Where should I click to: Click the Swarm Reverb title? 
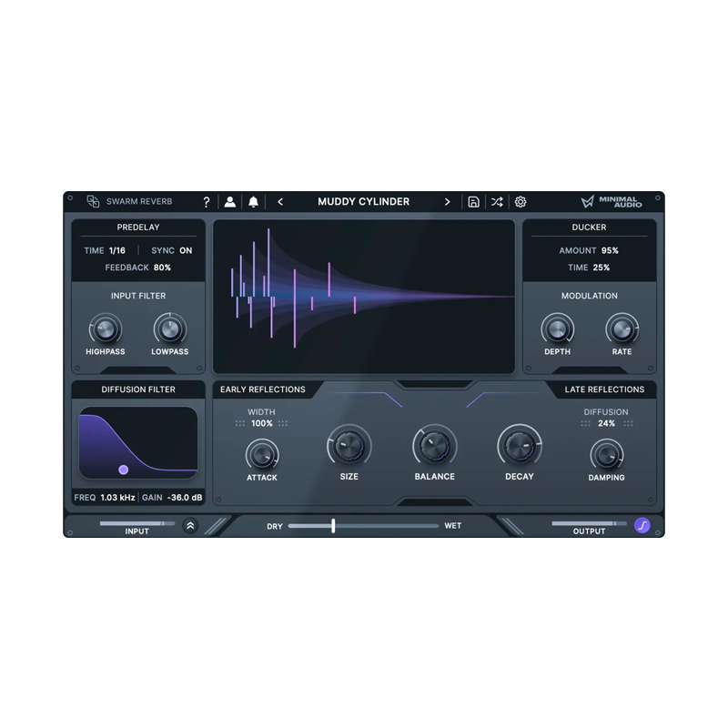[x=138, y=201]
